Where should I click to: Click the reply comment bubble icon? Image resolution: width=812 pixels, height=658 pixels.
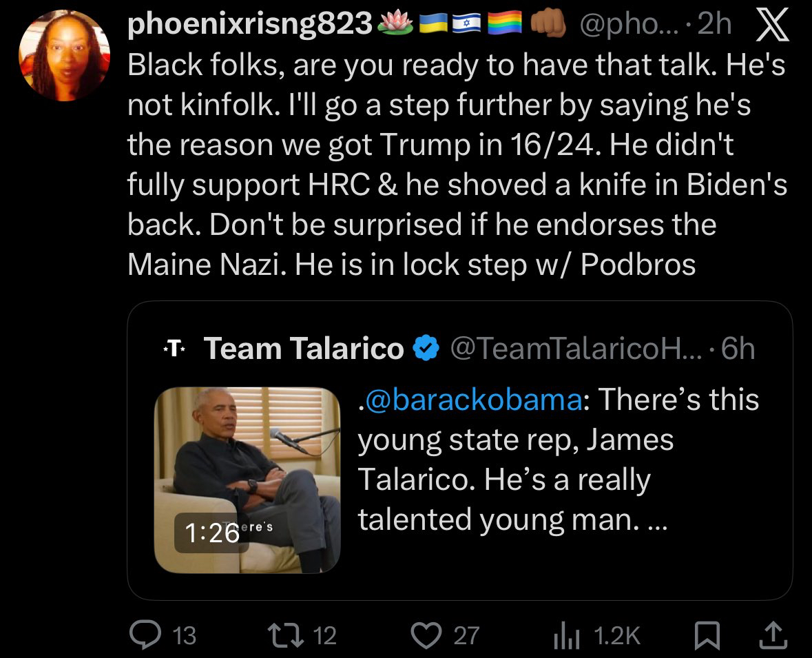pyautogui.click(x=145, y=635)
